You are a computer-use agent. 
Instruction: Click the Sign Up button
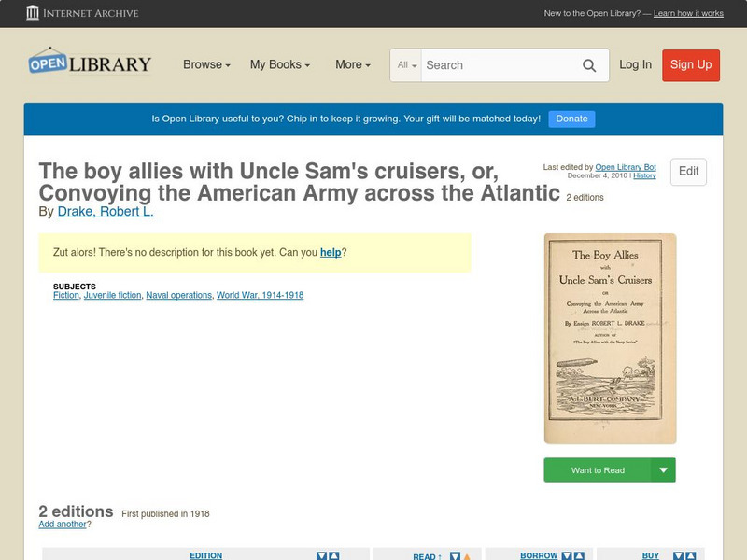click(x=690, y=65)
